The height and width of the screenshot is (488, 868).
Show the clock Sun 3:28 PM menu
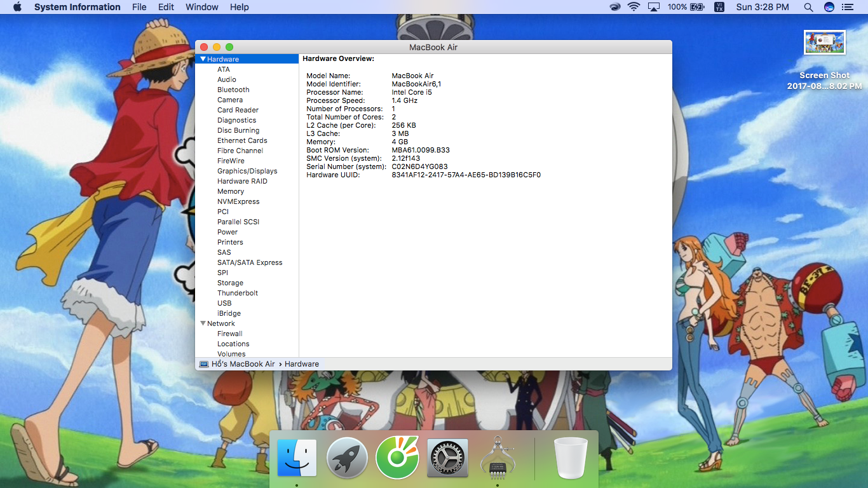pyautogui.click(x=763, y=7)
